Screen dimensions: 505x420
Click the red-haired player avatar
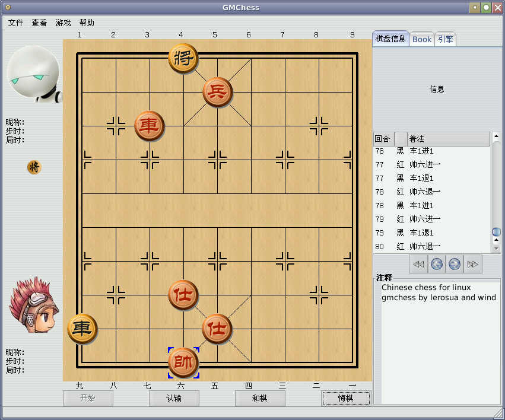34,305
